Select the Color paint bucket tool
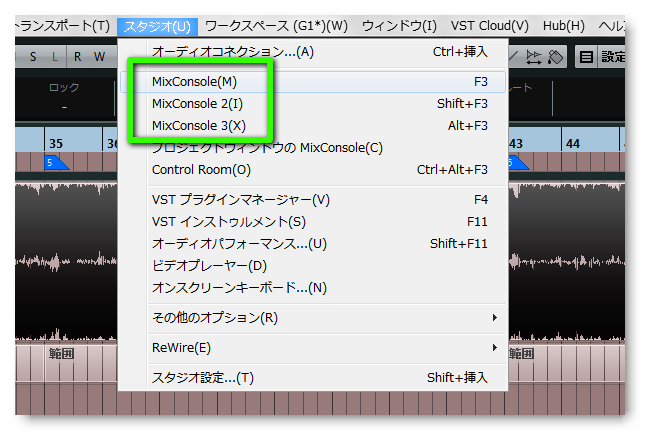The height and width of the screenshot is (442, 652). click(x=555, y=57)
